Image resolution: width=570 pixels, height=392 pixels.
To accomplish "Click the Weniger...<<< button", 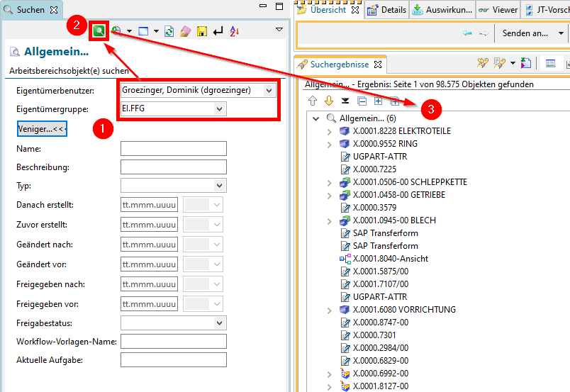I will [41, 129].
